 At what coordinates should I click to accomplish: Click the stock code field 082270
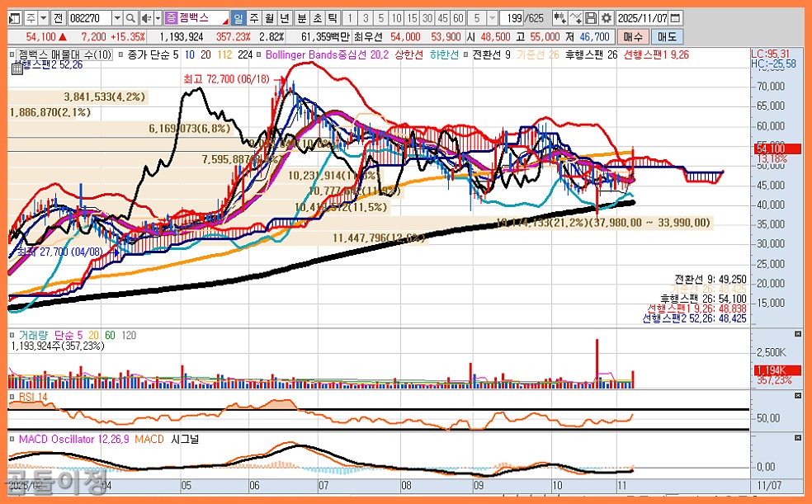click(x=90, y=19)
